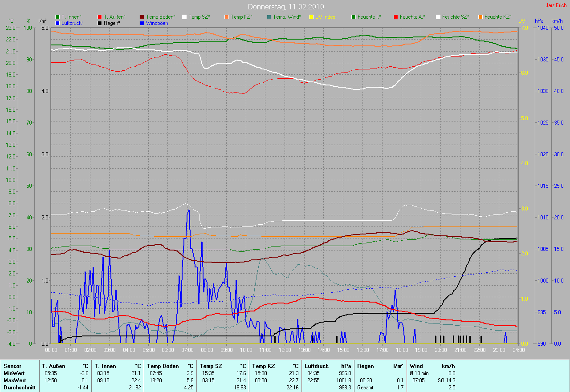
Task: Click the black Regen legend square
Action: coord(100,23)
